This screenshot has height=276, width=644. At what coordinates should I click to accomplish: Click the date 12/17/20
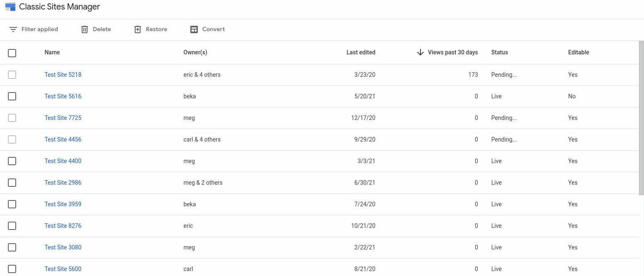(x=363, y=118)
